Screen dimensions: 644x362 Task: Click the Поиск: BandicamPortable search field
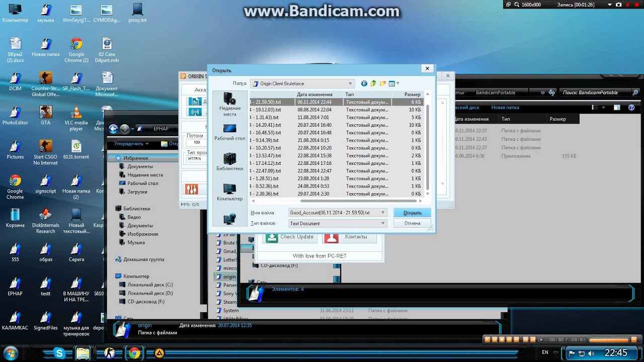pyautogui.click(x=595, y=93)
